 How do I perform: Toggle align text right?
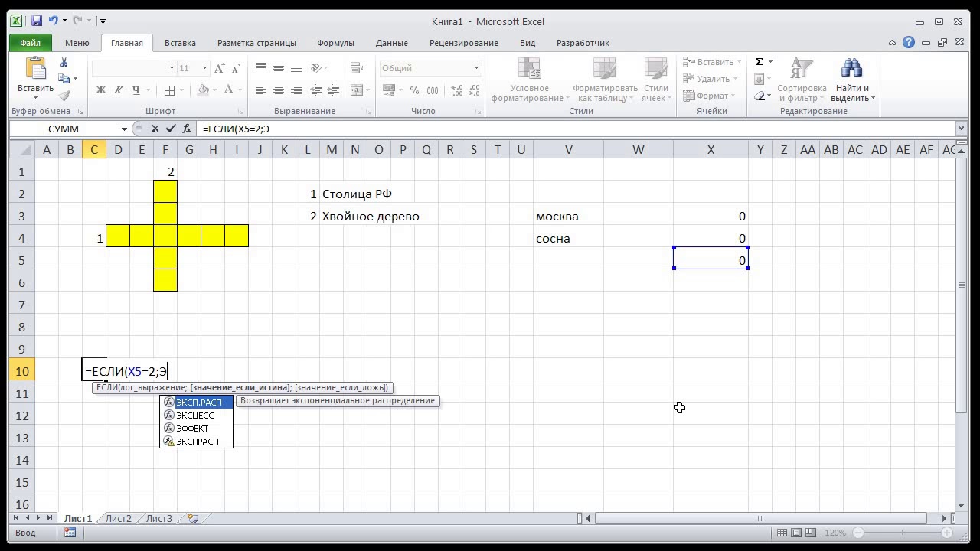[296, 90]
